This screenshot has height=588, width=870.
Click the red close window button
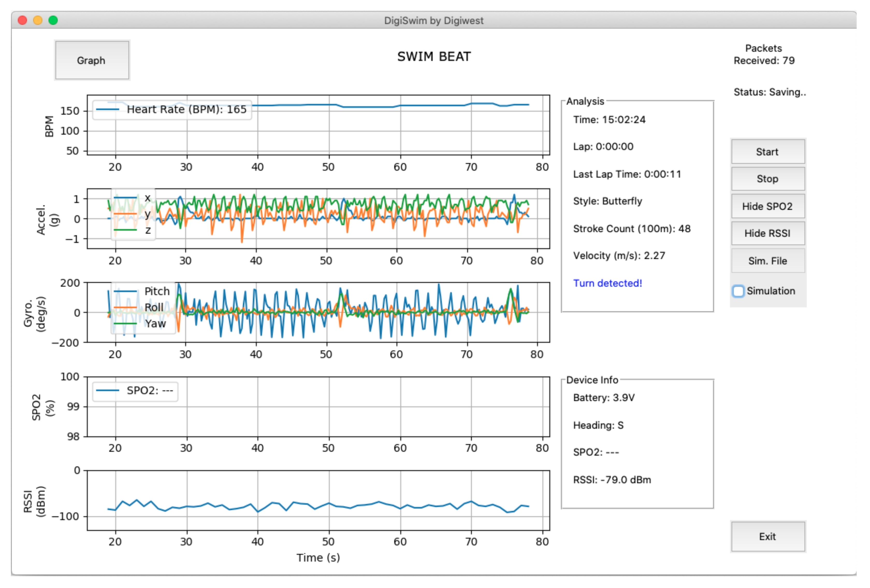[23, 20]
